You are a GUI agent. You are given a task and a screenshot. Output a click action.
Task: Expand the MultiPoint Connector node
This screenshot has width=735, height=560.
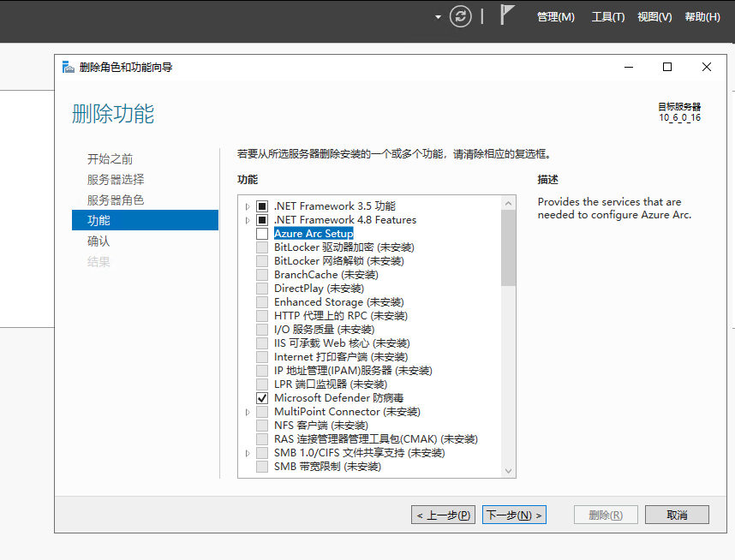(248, 412)
